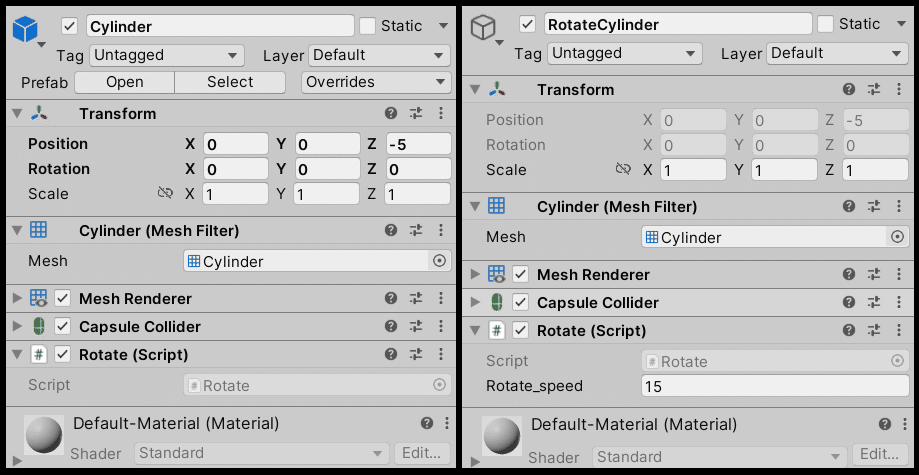Click the scale link constraint icon in left panel

165,193
